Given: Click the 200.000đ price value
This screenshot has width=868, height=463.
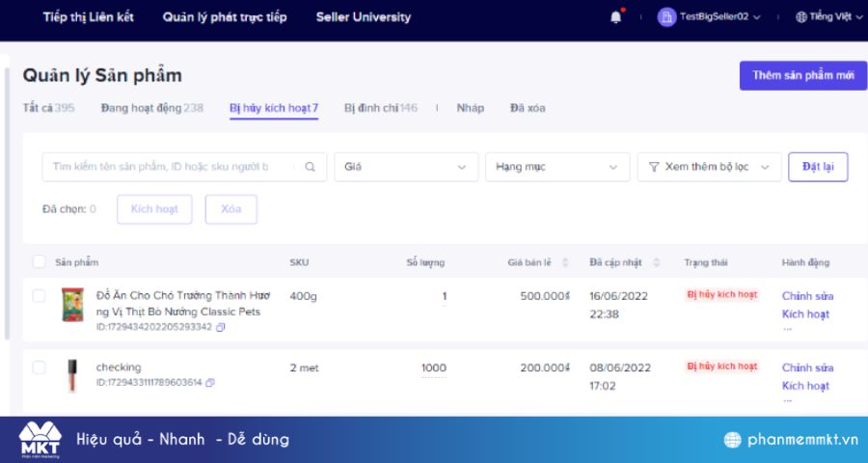Looking at the screenshot, I should tap(545, 368).
